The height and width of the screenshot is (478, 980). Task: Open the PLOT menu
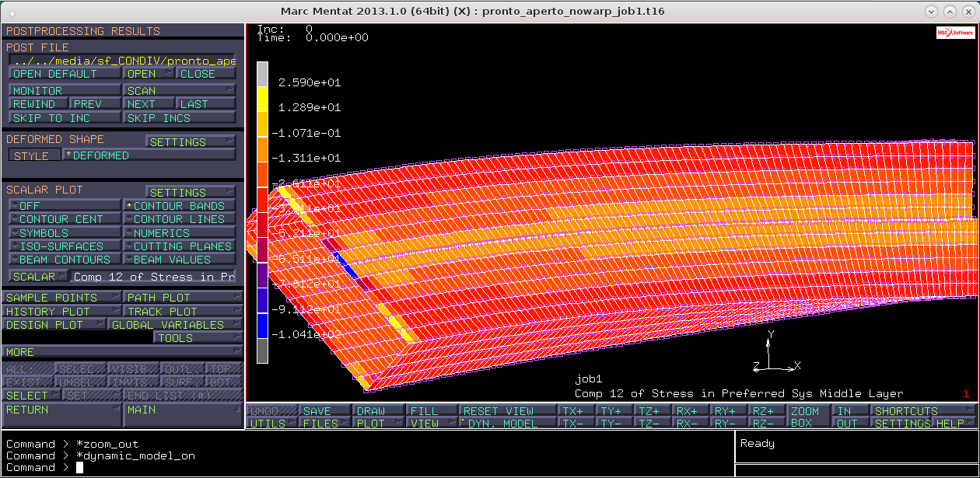[380, 424]
